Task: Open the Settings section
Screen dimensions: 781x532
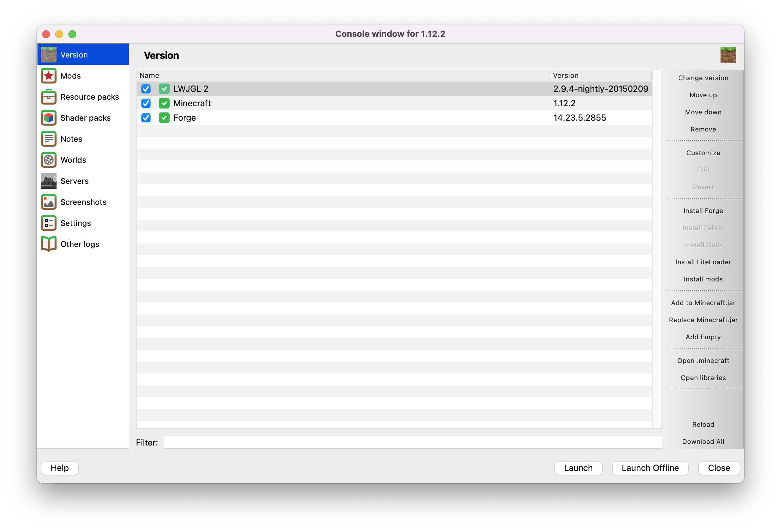Action: (x=75, y=223)
